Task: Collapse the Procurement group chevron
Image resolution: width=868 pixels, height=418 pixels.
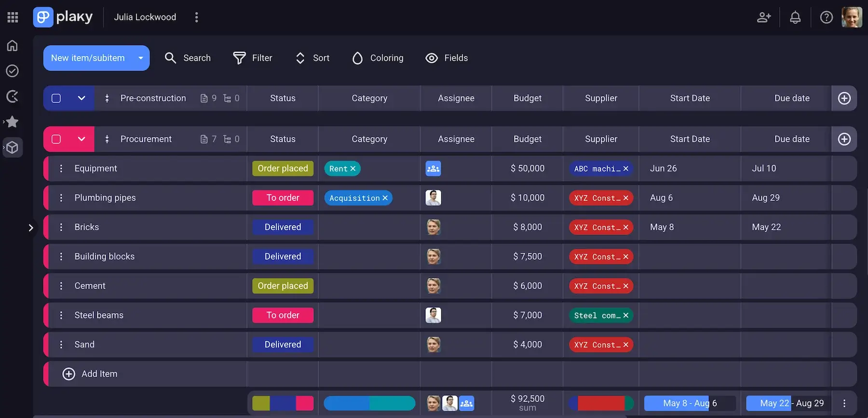Action: (81, 139)
